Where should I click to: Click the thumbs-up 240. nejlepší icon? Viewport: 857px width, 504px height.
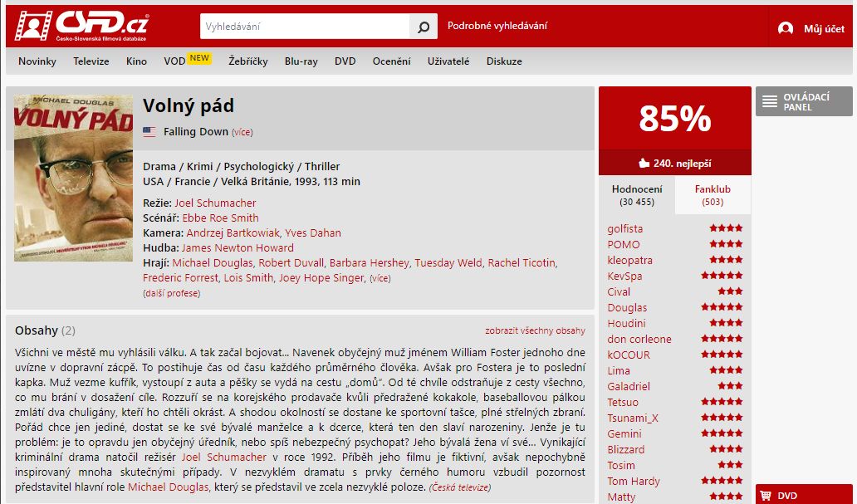click(644, 163)
